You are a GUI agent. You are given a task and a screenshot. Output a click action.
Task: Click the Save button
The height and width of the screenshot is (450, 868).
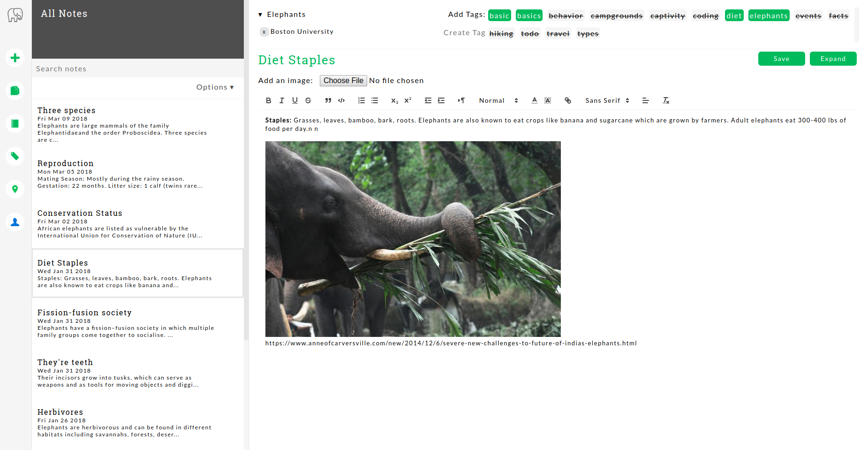coord(781,59)
